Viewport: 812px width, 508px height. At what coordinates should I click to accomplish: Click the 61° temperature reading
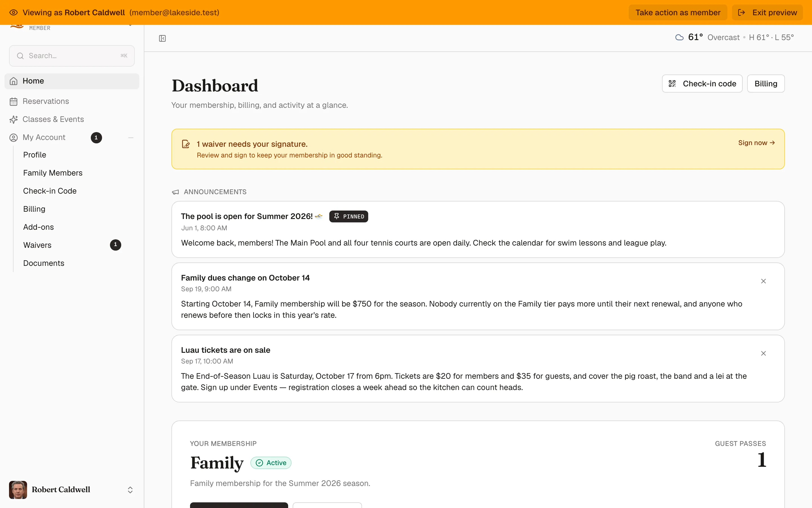coord(695,37)
